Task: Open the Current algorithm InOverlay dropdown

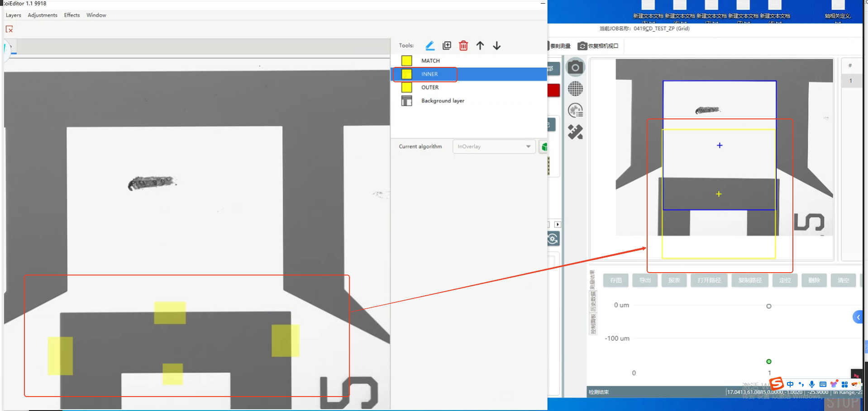Action: [x=494, y=146]
